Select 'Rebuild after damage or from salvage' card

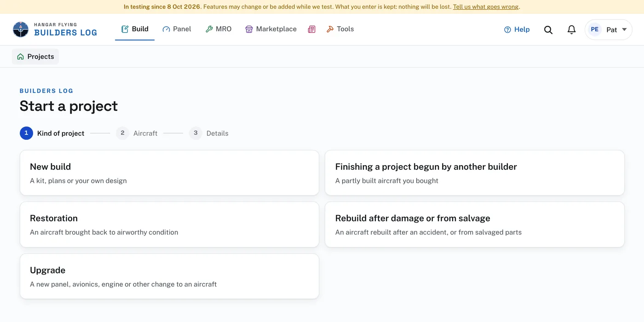tap(475, 224)
